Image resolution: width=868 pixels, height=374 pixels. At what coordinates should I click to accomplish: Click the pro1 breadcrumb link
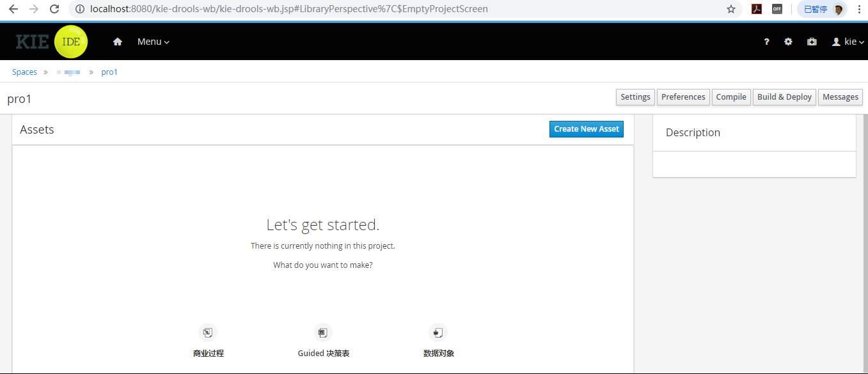[x=109, y=72]
